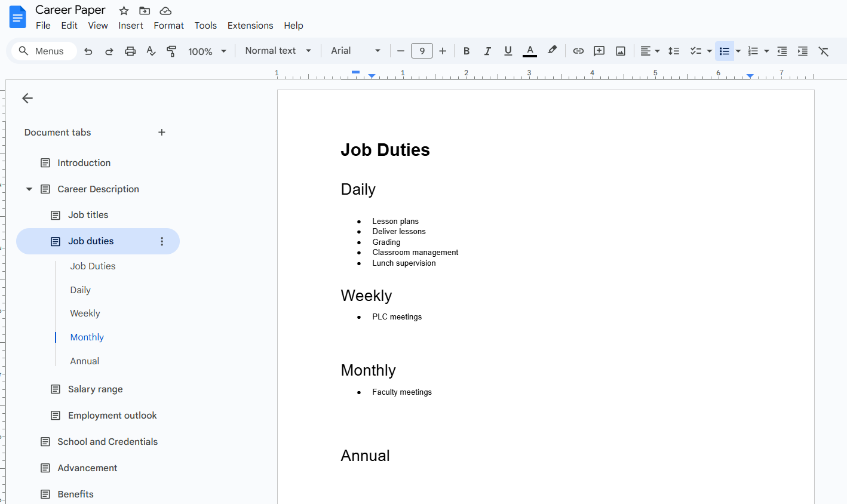Click the font size input field
Viewport: 847px width, 504px height.
click(422, 51)
